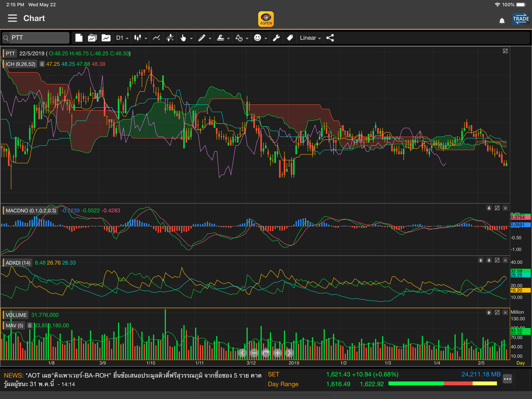Open the wrench settings tool

tap(276, 38)
